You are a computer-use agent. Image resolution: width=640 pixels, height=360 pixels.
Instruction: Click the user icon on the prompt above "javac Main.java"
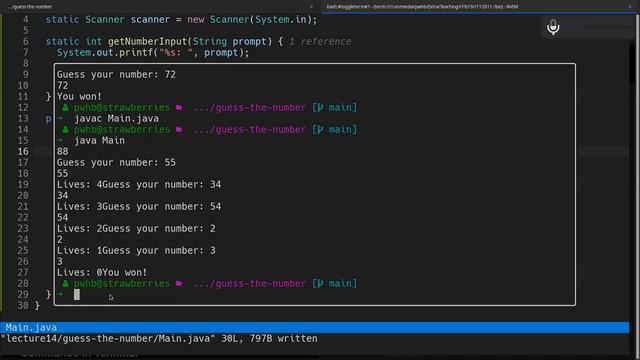coord(65,108)
